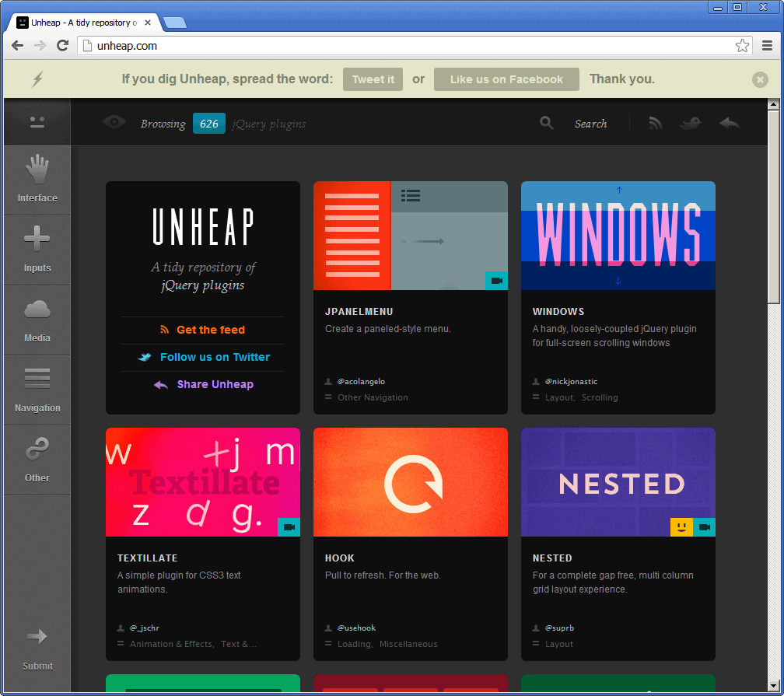
Task: Click the Twitter bird icon in header
Action: (x=691, y=123)
